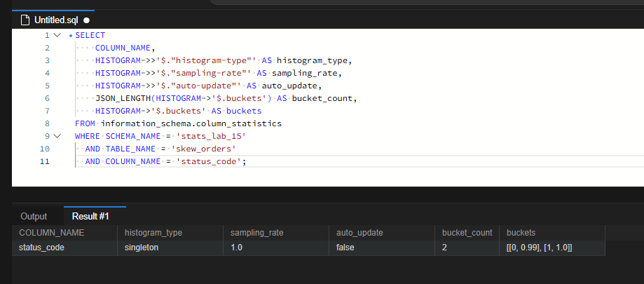
Task: Click 'information_schema.column_statistics' in the FROM clause
Action: (191, 123)
